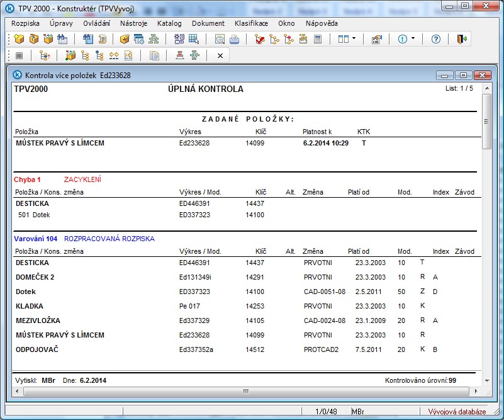504x420 pixels.
Task: Click the vertical scrollbar up arrow
Action: (487, 88)
